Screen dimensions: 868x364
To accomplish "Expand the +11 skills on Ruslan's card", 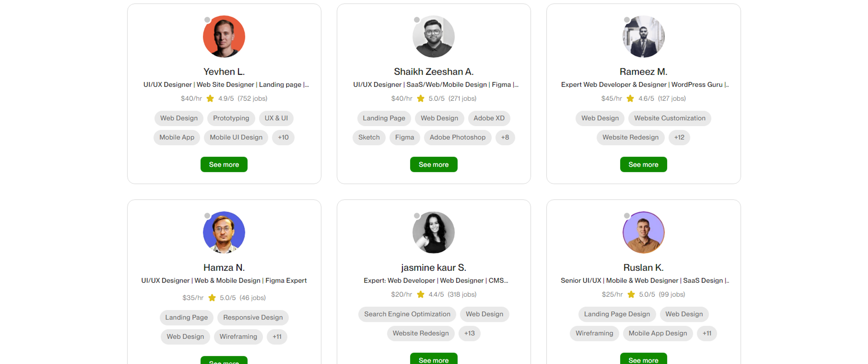I will click(707, 333).
